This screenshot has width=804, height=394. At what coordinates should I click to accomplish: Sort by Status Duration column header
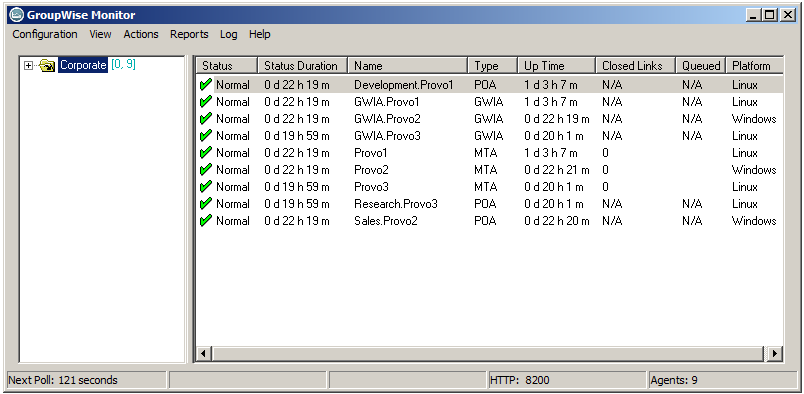[x=303, y=66]
